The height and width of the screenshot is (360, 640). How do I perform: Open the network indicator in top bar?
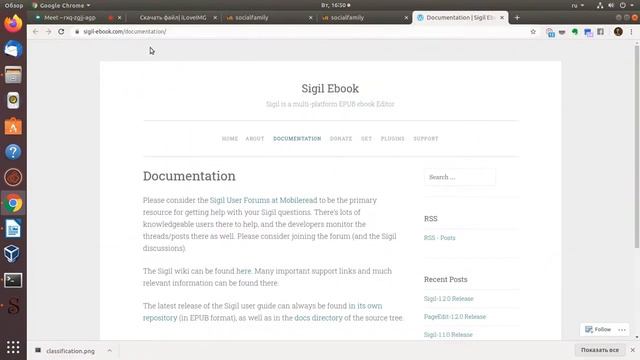(600, 5)
